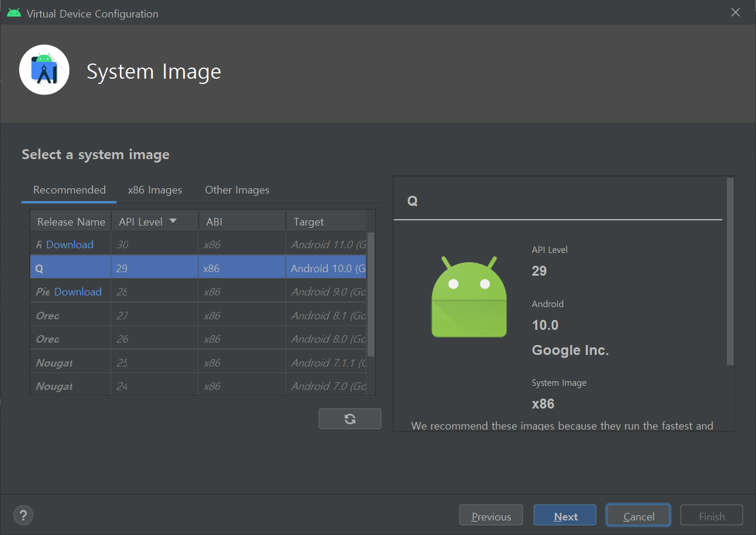The height and width of the screenshot is (535, 756).
Task: Click the refresh system images icon button
Action: (349, 419)
